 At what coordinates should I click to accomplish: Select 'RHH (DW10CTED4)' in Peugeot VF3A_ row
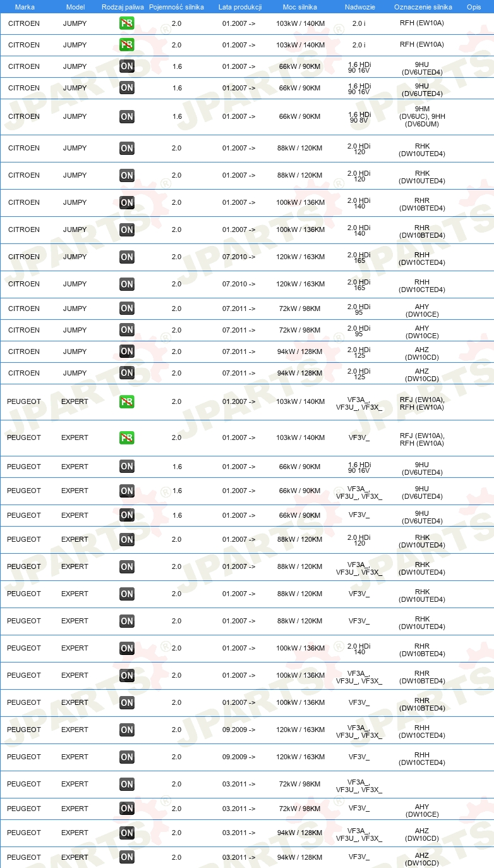(x=422, y=731)
